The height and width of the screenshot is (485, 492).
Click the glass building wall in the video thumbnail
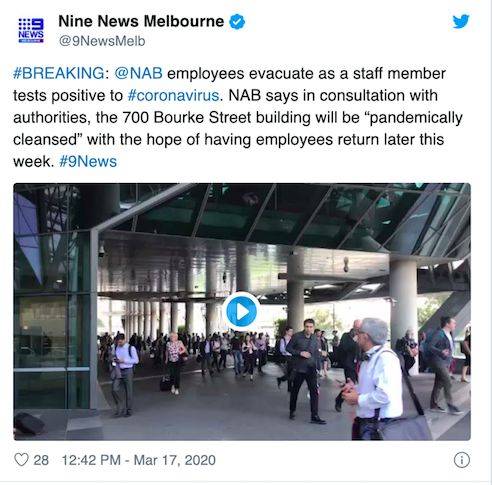pos(52,320)
